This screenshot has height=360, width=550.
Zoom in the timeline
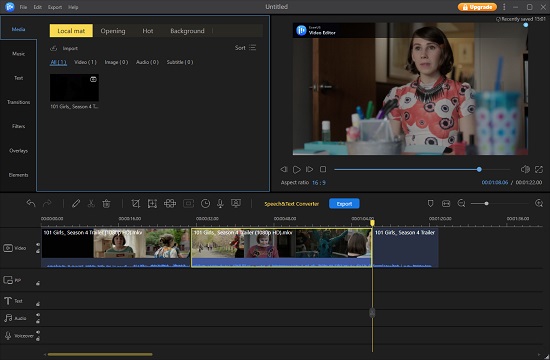click(539, 203)
